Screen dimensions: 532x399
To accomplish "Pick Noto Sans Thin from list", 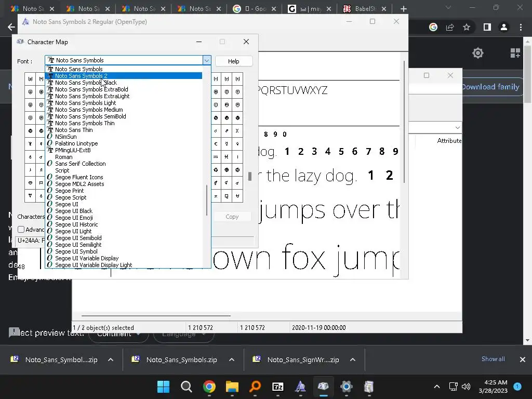I will (x=124, y=130).
